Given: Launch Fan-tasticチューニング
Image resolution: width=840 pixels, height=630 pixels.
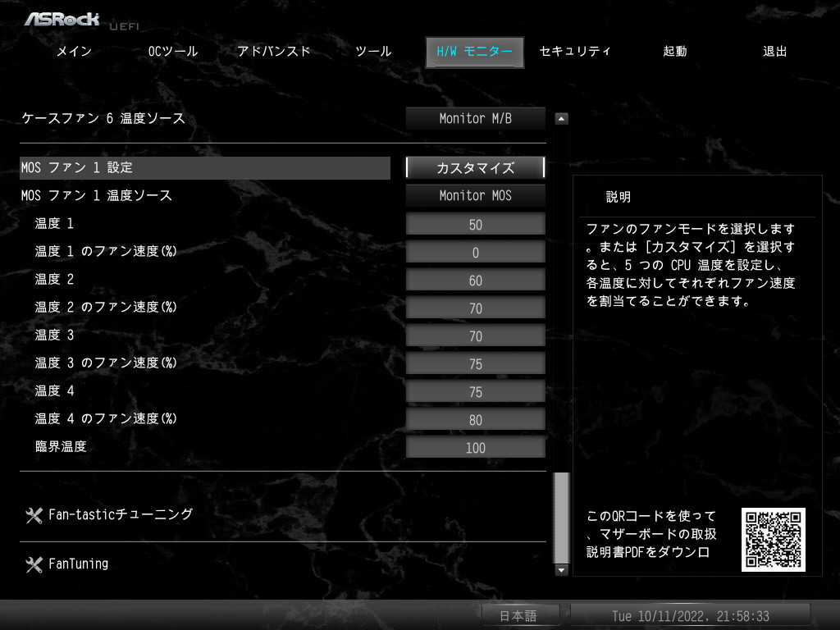Looking at the screenshot, I should pos(121,515).
